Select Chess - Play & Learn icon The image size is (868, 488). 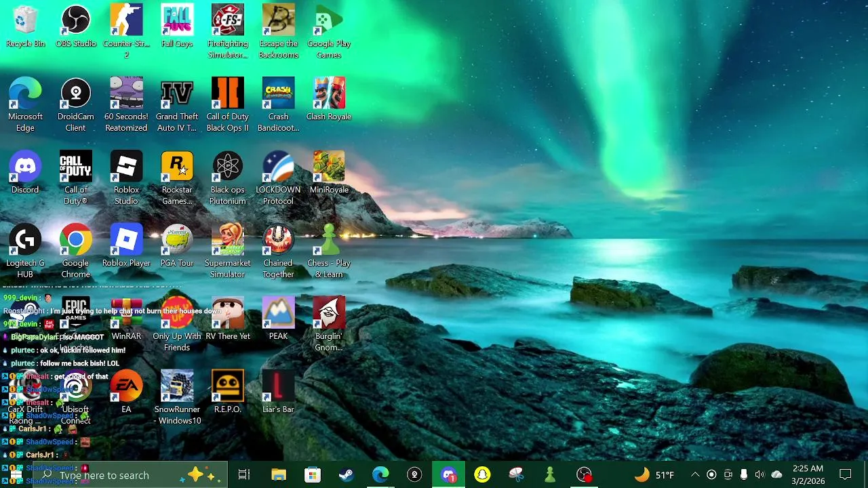pyautogui.click(x=329, y=251)
